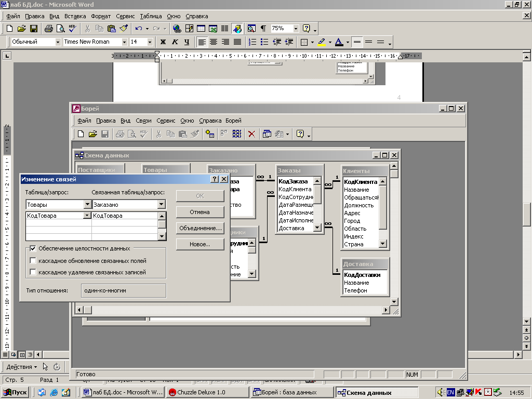Click Show all relationships icon in Access

tap(237, 134)
